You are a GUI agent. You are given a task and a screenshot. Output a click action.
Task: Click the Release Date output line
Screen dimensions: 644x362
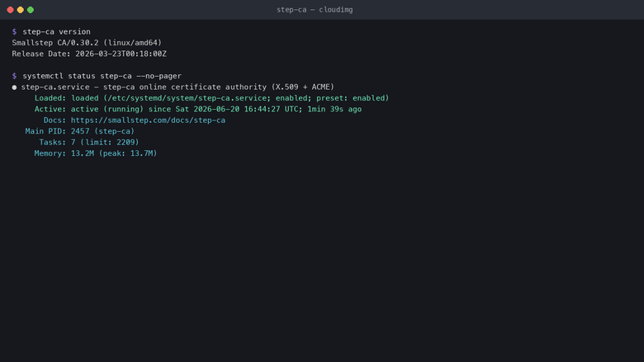click(x=89, y=54)
